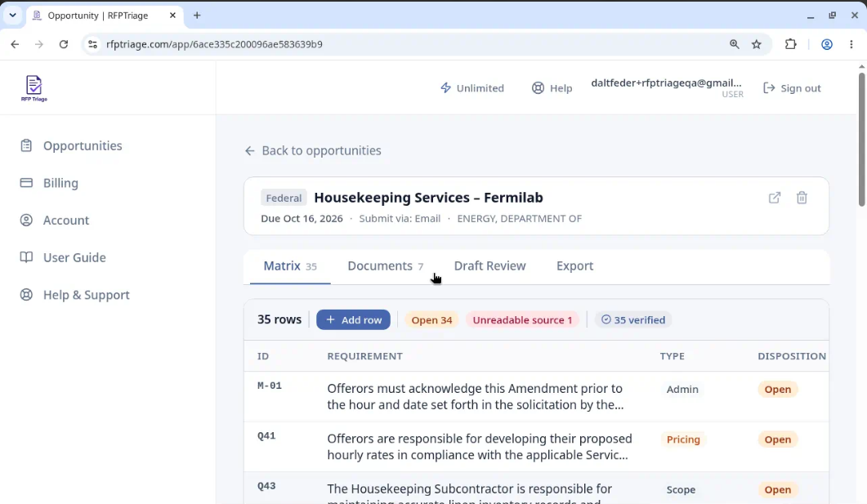
Task: Reload the page
Action: (64, 44)
